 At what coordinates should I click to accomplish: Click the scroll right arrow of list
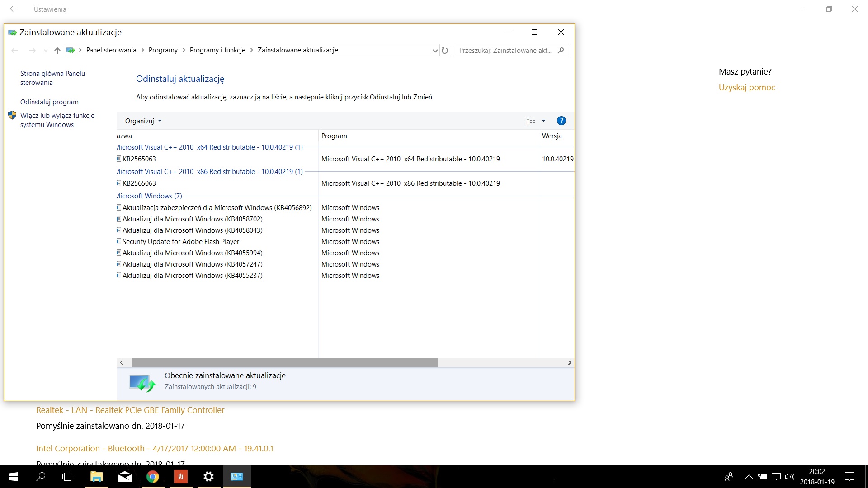570,362
